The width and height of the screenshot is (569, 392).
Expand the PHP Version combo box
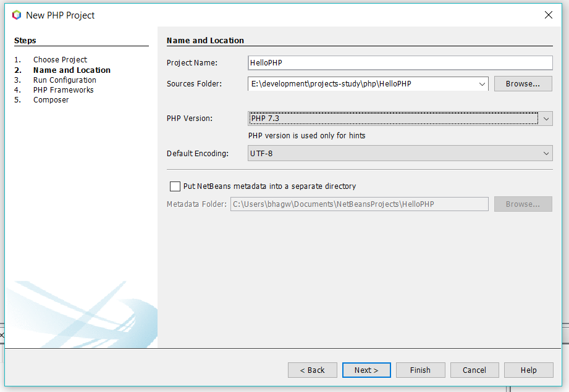[x=546, y=119]
